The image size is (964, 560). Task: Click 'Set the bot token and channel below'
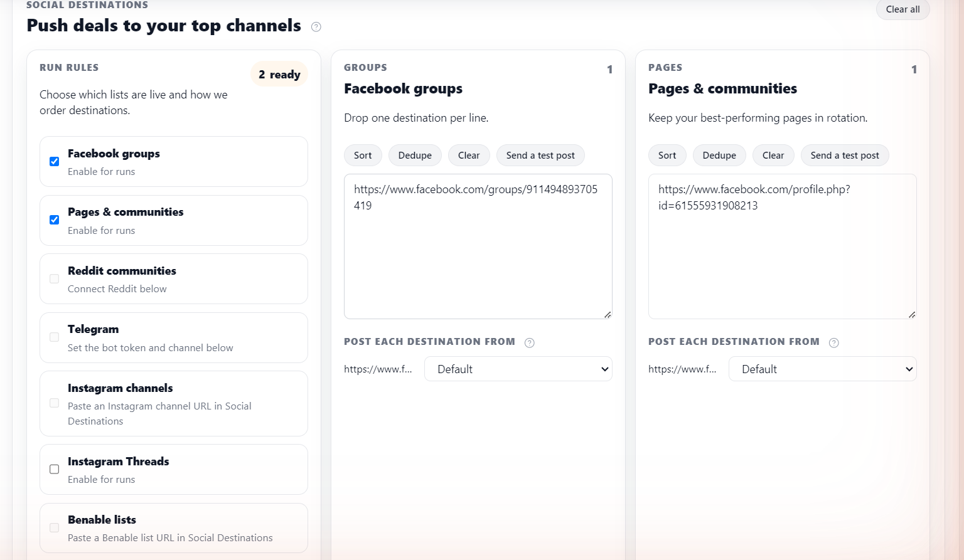pos(151,348)
